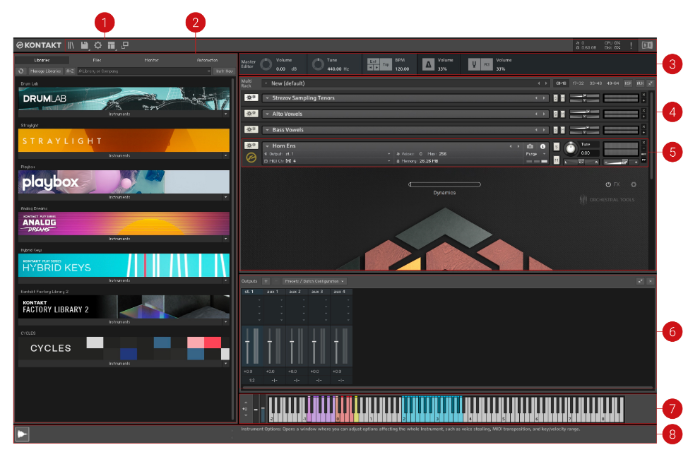The width and height of the screenshot is (700, 457).
Task: Select the 17-32 rack page
Action: coord(579,83)
